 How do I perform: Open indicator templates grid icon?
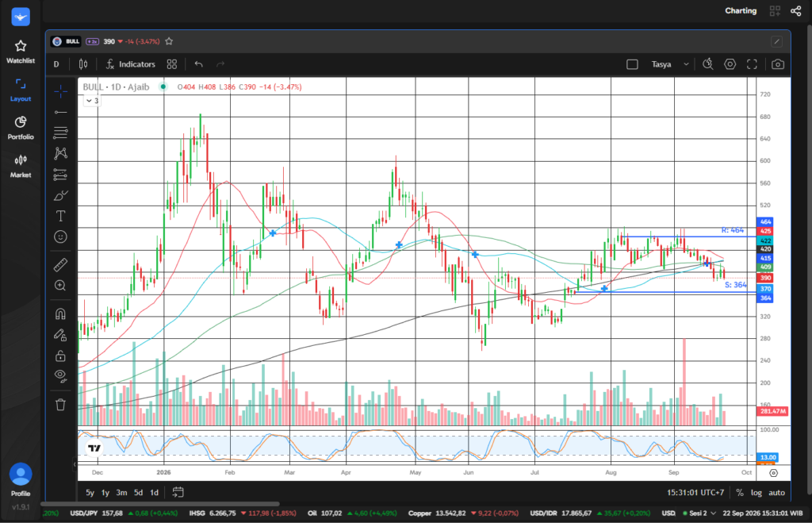(x=172, y=64)
